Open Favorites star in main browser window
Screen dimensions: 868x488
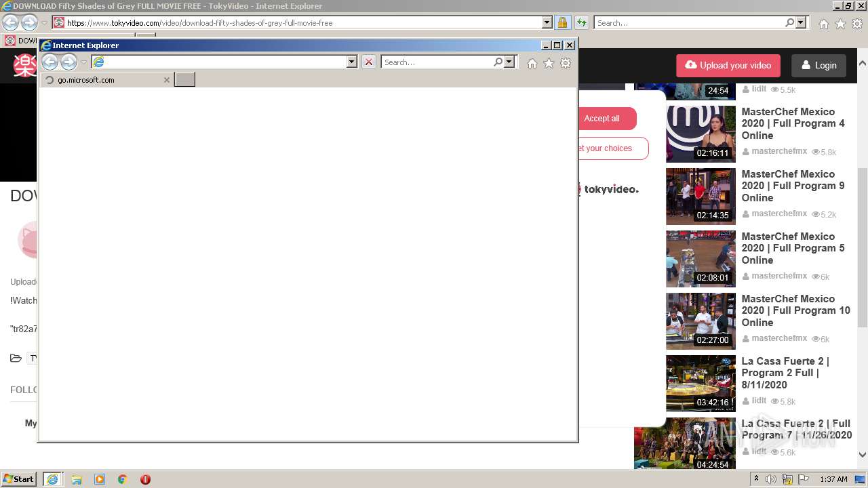pos(840,24)
